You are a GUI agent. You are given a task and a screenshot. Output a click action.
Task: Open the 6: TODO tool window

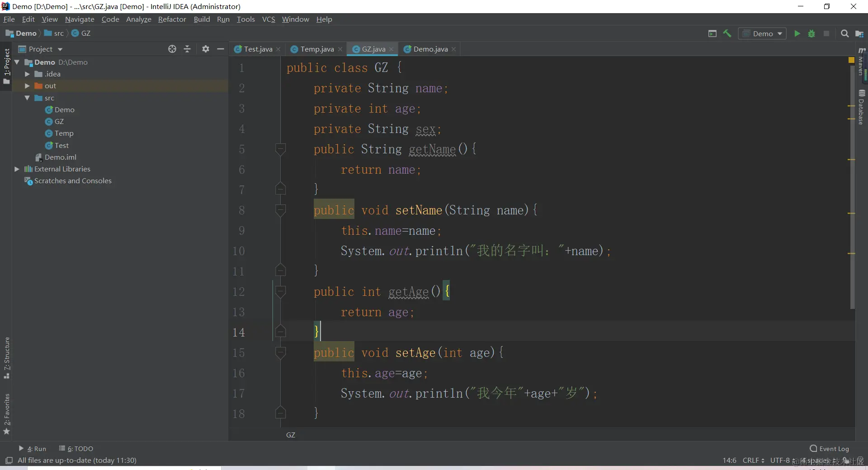[x=76, y=449]
